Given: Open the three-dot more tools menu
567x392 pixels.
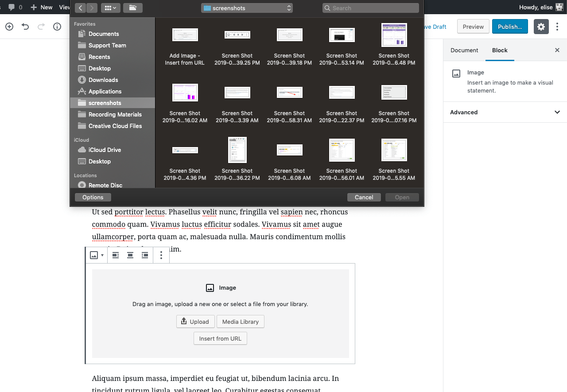Looking at the screenshot, I should (x=557, y=27).
